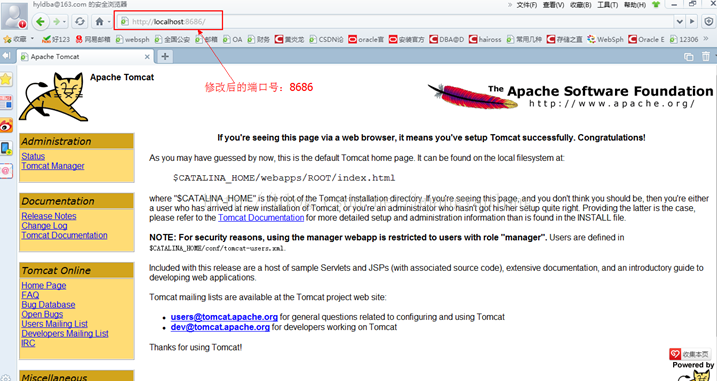Open the 帮助(H) menu
Screen dimensions: 717x381
[x=635, y=5]
